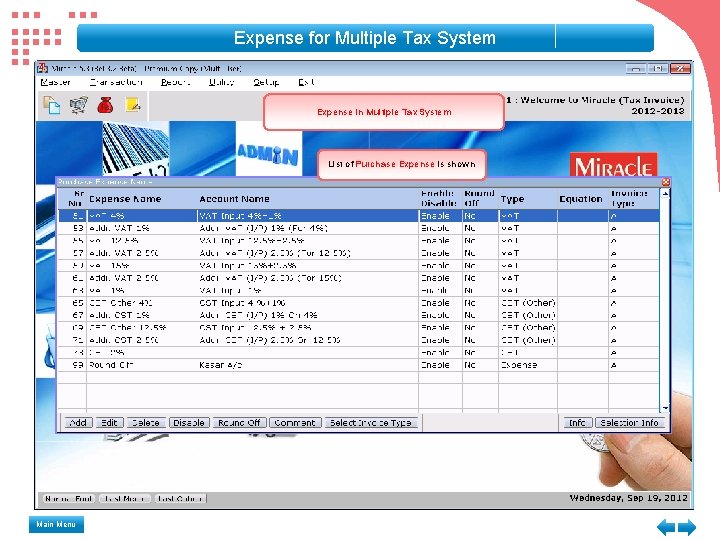Image resolution: width=720 pixels, height=540 pixels.
Task: Select Expense type cell in Round Off row
Action: pyautogui.click(x=528, y=365)
